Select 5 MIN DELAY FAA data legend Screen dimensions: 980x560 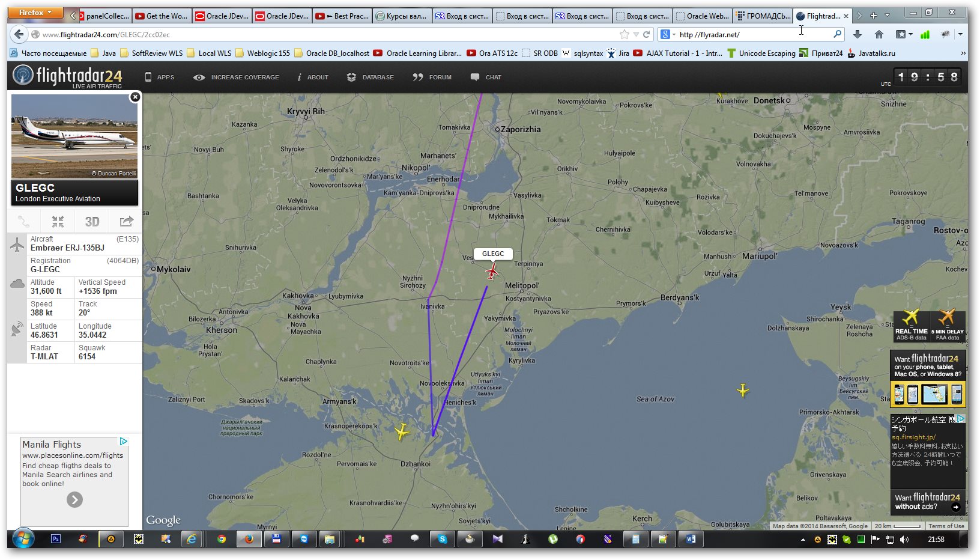point(947,326)
